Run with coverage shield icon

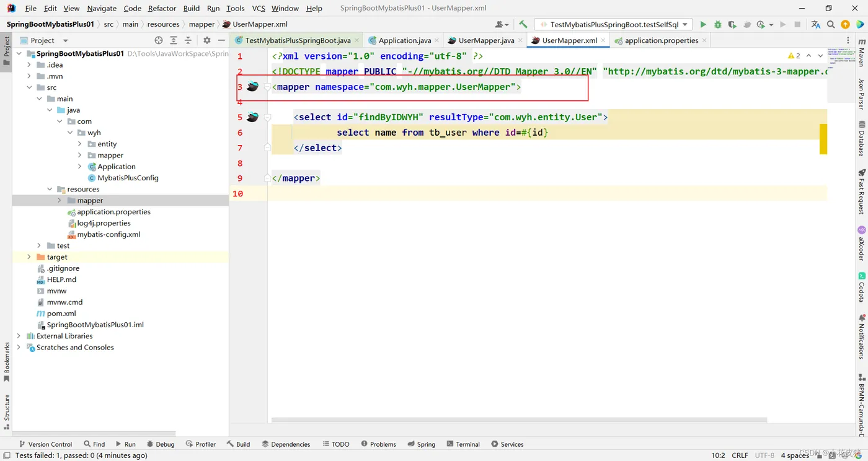pyautogui.click(x=732, y=24)
